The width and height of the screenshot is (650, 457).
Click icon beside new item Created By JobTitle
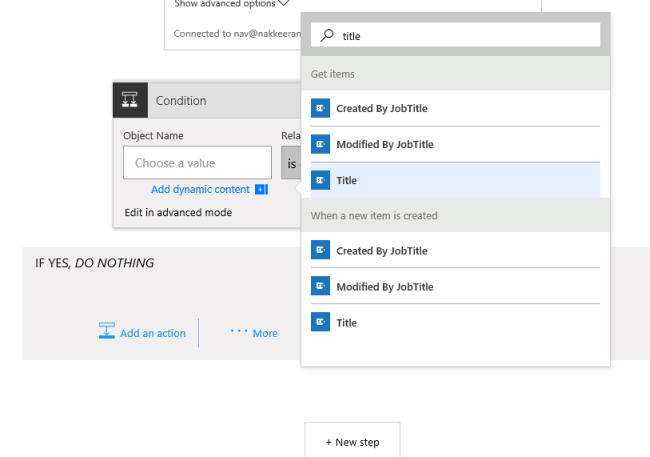coord(320,251)
